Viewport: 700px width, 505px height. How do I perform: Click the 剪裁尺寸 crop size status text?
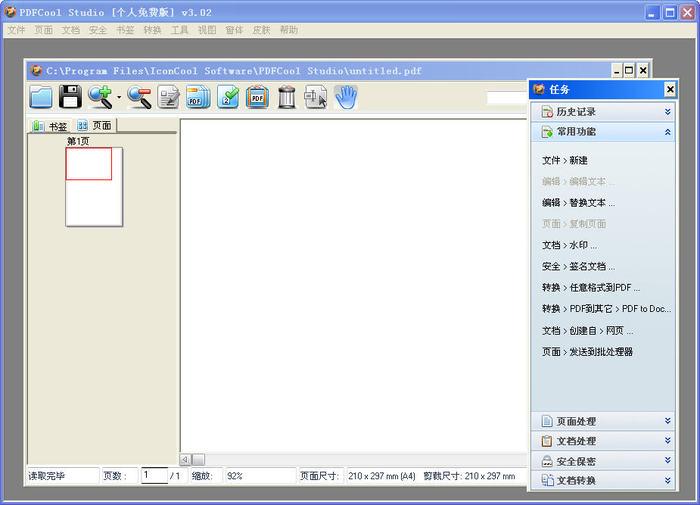pyautogui.click(x=469, y=476)
